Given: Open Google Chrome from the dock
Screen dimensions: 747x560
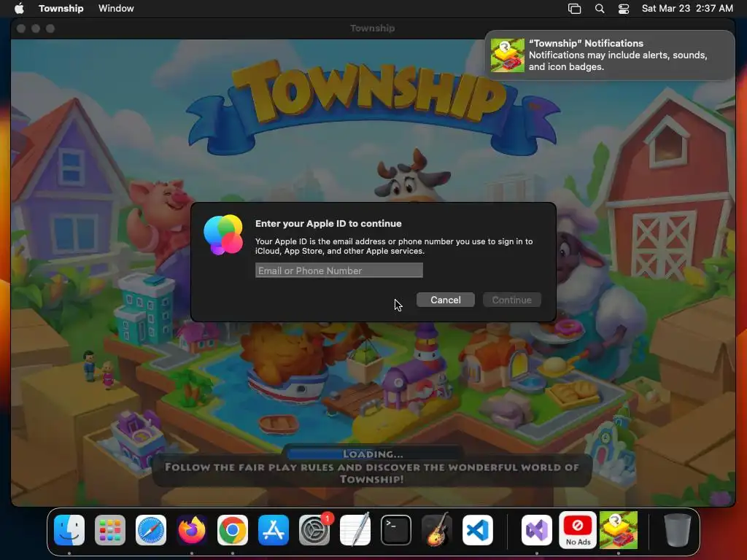Looking at the screenshot, I should tap(233, 530).
